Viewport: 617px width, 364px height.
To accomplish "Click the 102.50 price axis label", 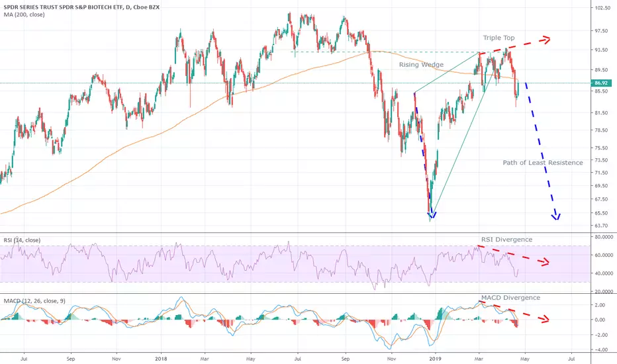I will click(602, 8).
